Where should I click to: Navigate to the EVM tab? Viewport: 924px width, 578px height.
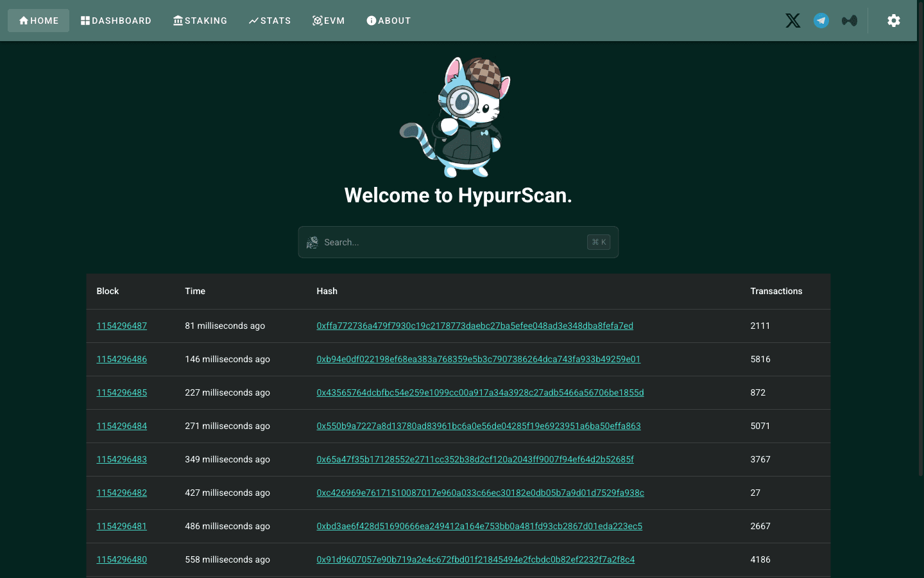tap(329, 21)
